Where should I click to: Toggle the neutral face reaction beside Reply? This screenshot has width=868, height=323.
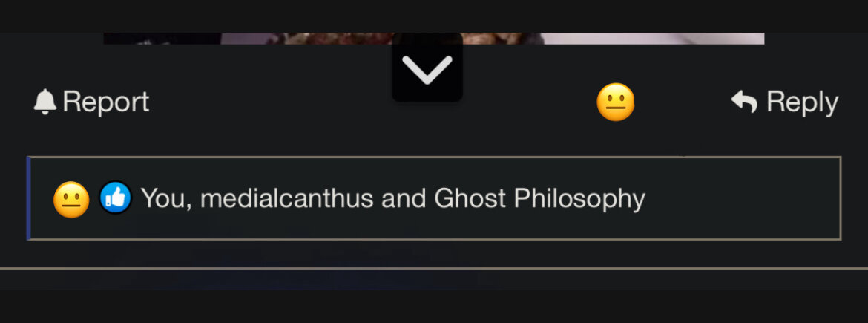pos(616,102)
